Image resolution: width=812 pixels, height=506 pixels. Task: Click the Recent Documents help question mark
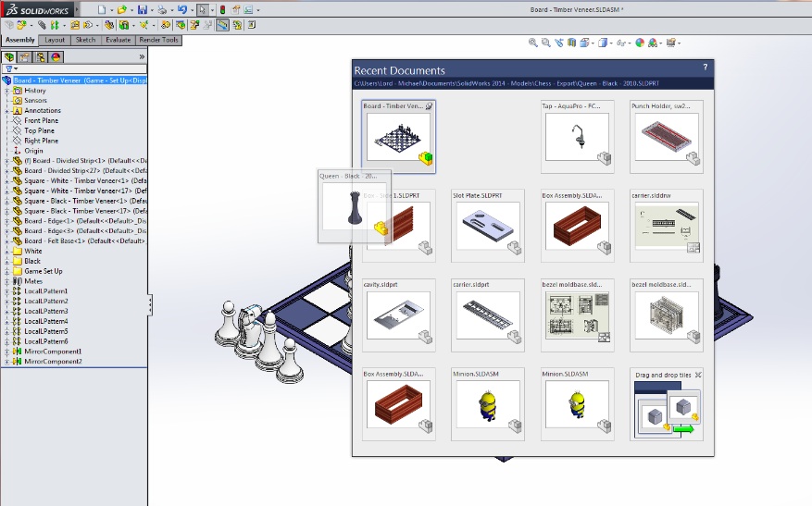click(706, 68)
